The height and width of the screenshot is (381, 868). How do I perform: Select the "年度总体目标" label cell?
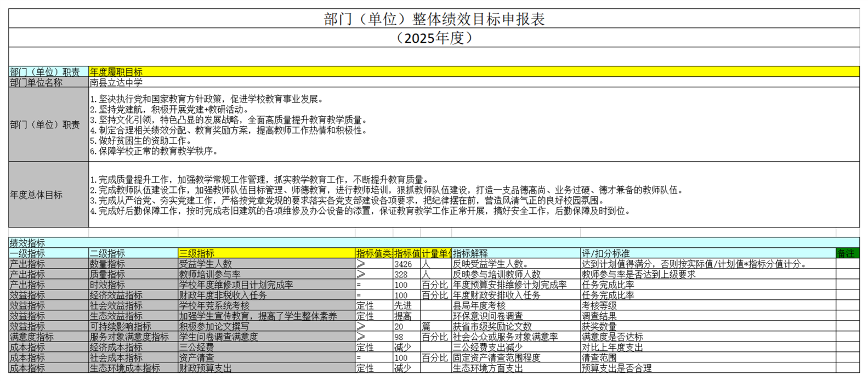pos(49,195)
